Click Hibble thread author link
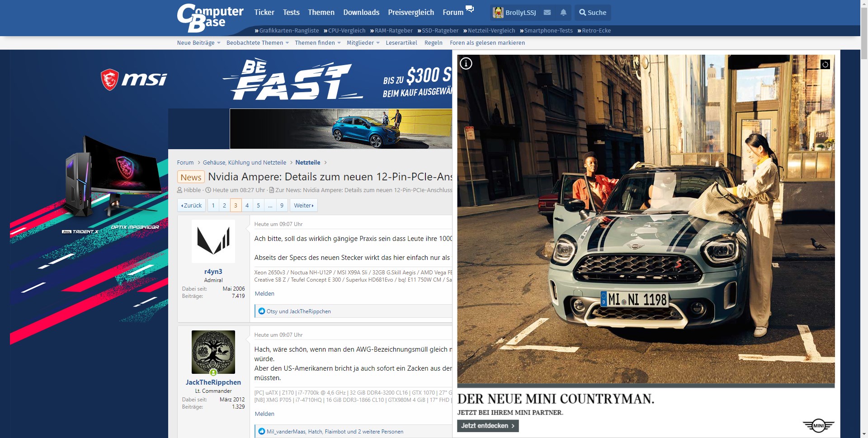Viewport: 868px width, 438px height. (192, 190)
